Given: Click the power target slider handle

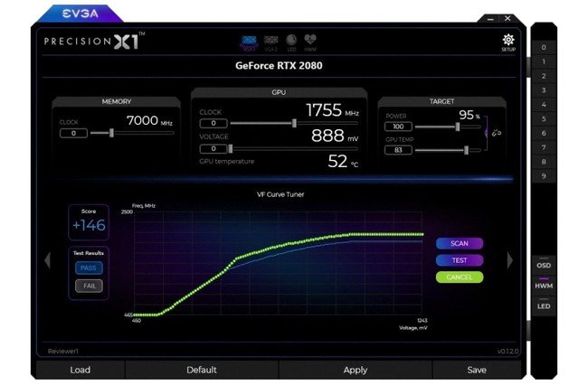Looking at the screenshot, I should click(458, 127).
